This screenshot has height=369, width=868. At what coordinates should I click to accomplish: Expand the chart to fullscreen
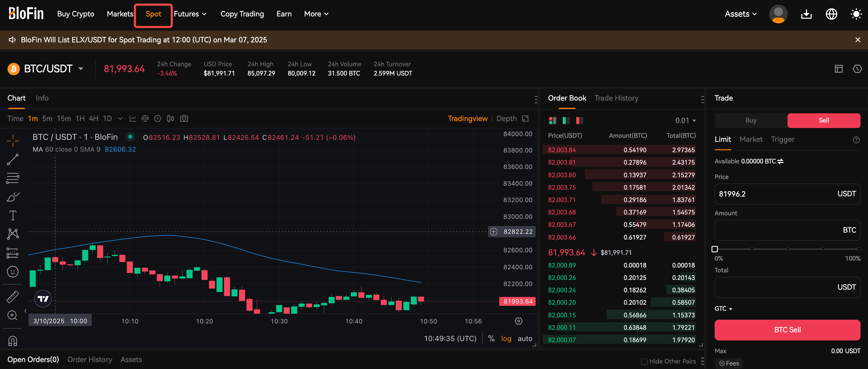525,118
